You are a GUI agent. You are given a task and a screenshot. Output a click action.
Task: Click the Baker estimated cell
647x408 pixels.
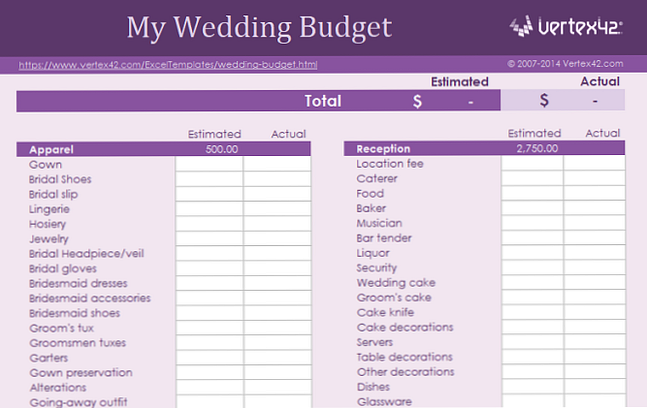click(532, 208)
